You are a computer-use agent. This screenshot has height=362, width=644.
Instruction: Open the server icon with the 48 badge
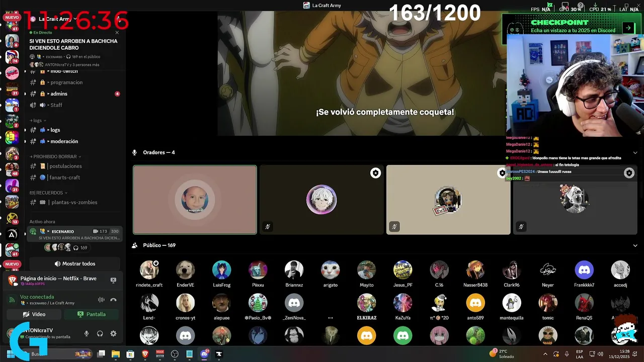(x=12, y=170)
